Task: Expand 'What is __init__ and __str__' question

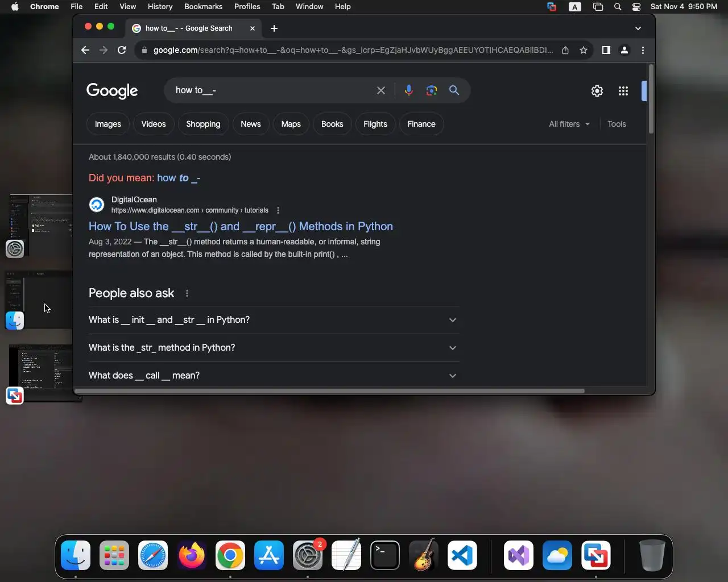Action: 274,320
